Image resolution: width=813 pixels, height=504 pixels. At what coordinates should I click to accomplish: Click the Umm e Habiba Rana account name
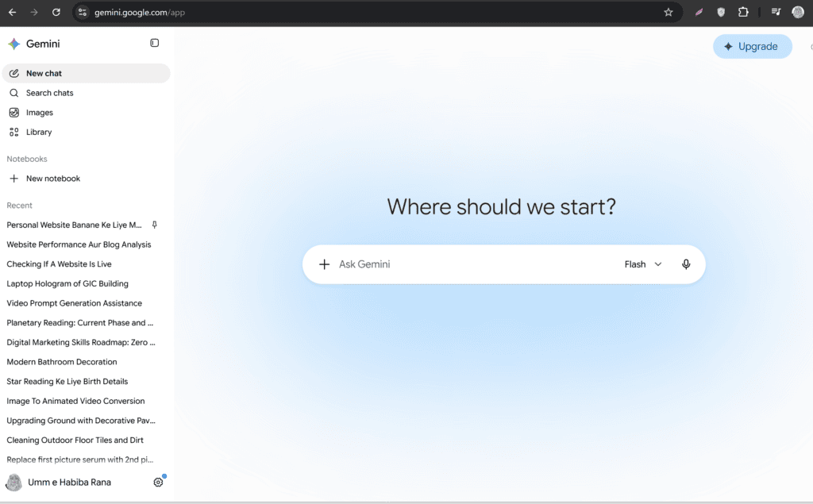coord(70,483)
